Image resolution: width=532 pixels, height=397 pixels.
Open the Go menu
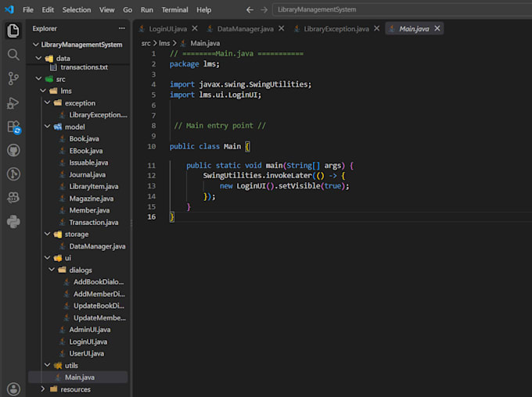(x=128, y=10)
